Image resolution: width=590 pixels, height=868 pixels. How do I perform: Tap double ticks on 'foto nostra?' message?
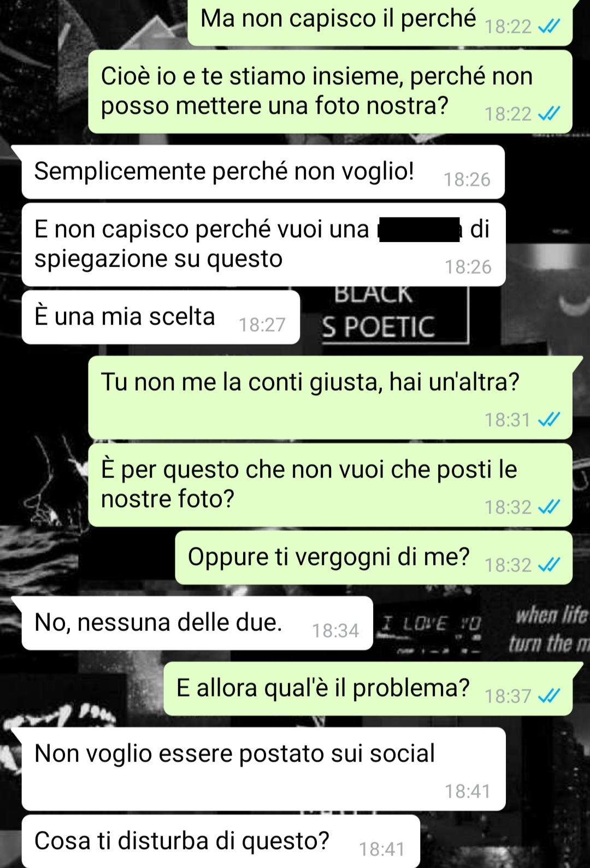(549, 114)
